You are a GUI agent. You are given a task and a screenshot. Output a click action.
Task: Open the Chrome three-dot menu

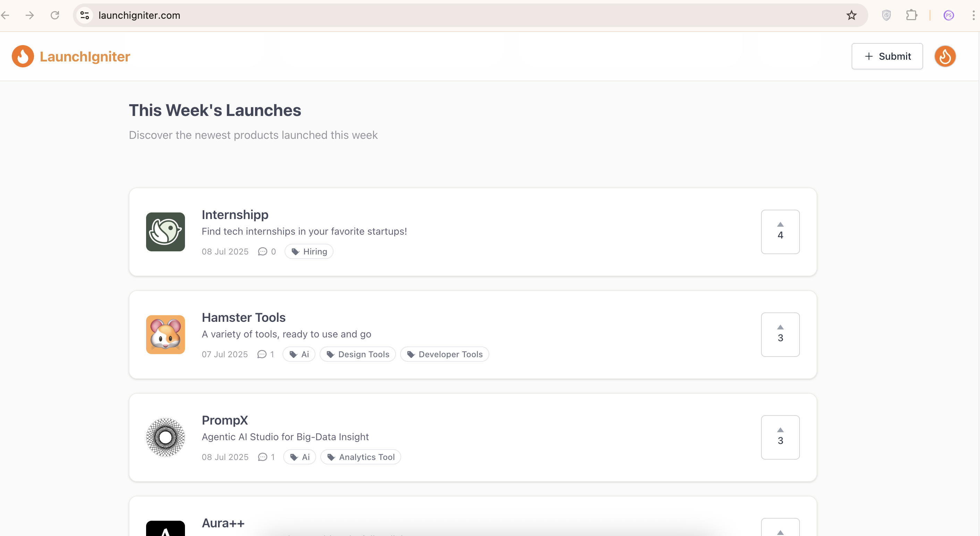[973, 15]
